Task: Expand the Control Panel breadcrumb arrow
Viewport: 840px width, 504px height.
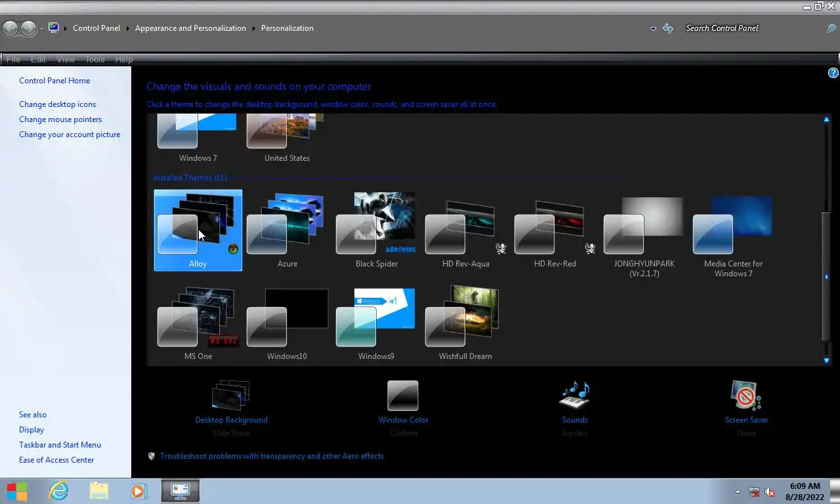Action: click(128, 28)
